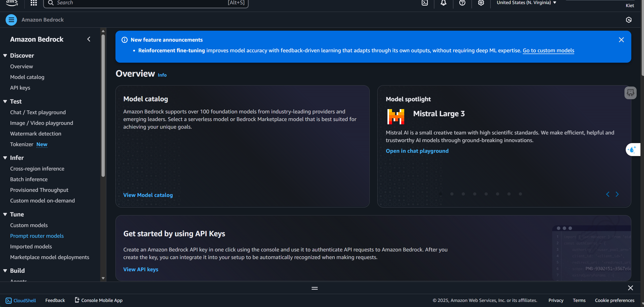Launch CloudShell from top bar icon
The image size is (644, 307).
click(425, 3)
